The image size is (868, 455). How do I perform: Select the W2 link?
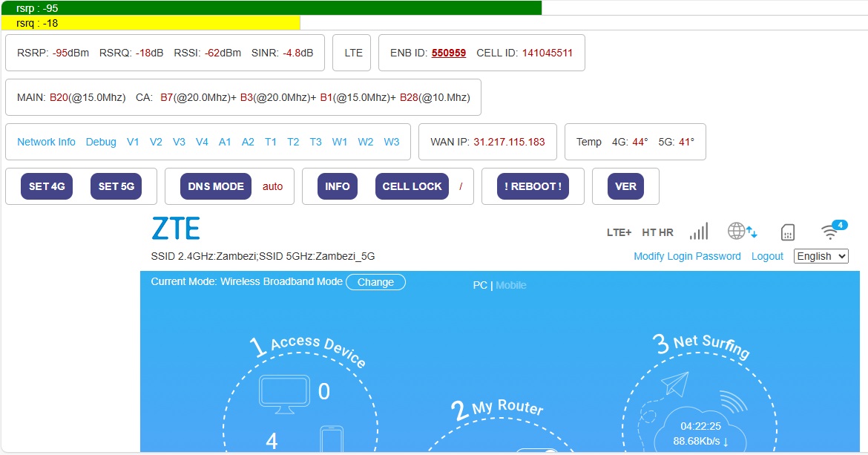pyautogui.click(x=365, y=142)
